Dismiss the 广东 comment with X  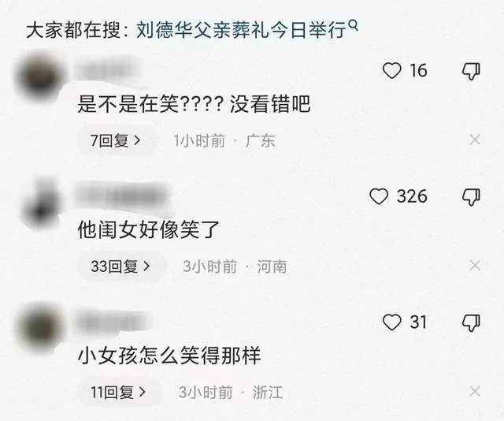(475, 140)
